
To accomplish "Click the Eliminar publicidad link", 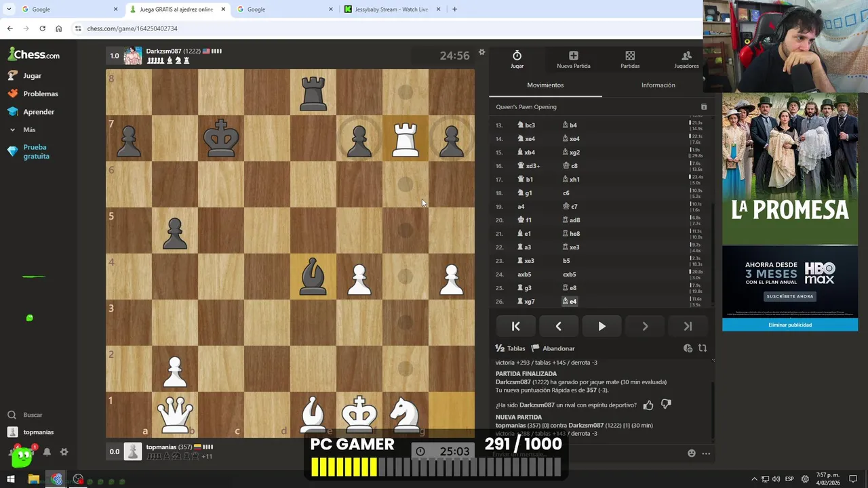I will click(x=790, y=325).
